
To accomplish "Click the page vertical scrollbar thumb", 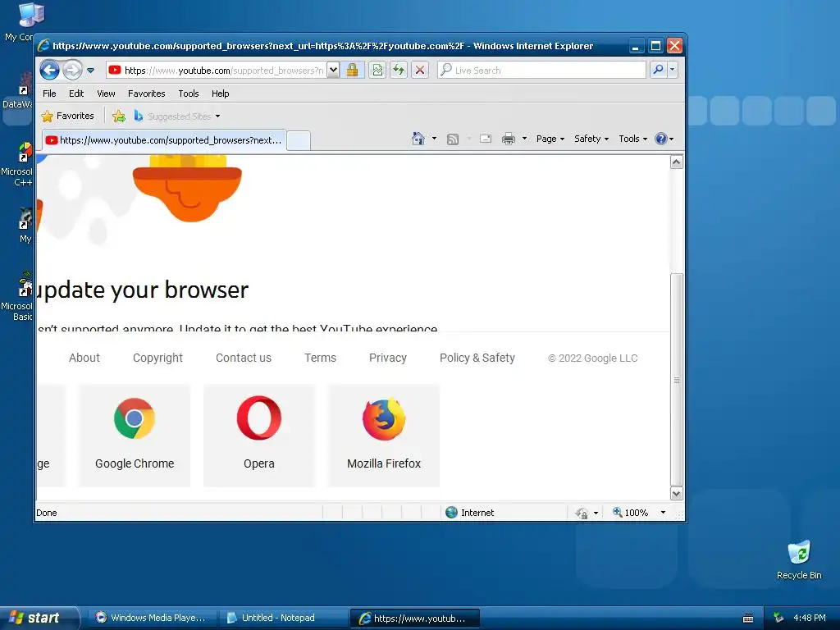I will coord(677,380).
